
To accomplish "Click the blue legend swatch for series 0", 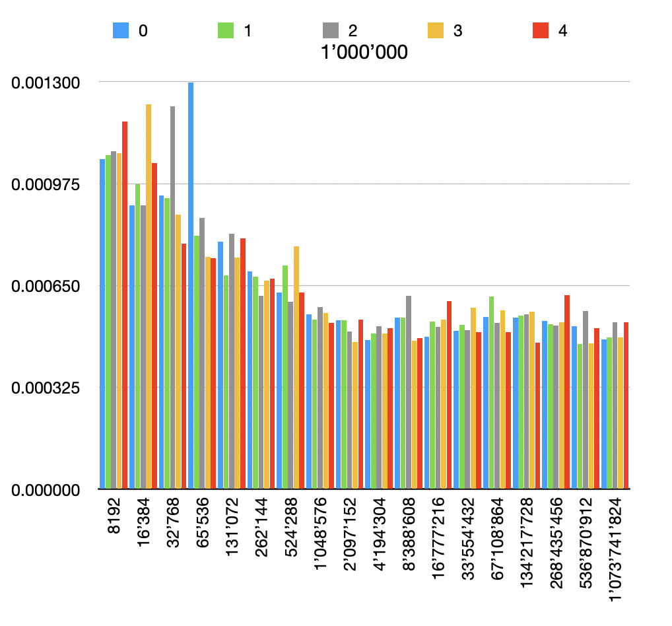I will click(x=120, y=30).
